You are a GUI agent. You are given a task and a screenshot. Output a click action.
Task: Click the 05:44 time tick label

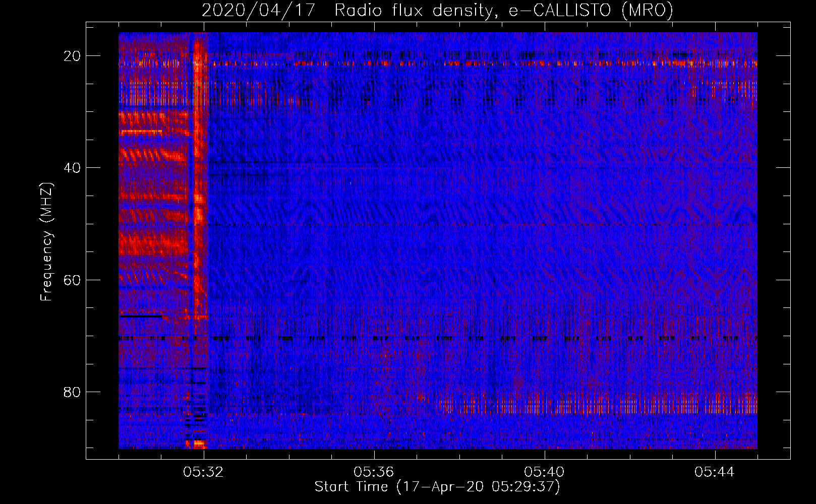(715, 472)
